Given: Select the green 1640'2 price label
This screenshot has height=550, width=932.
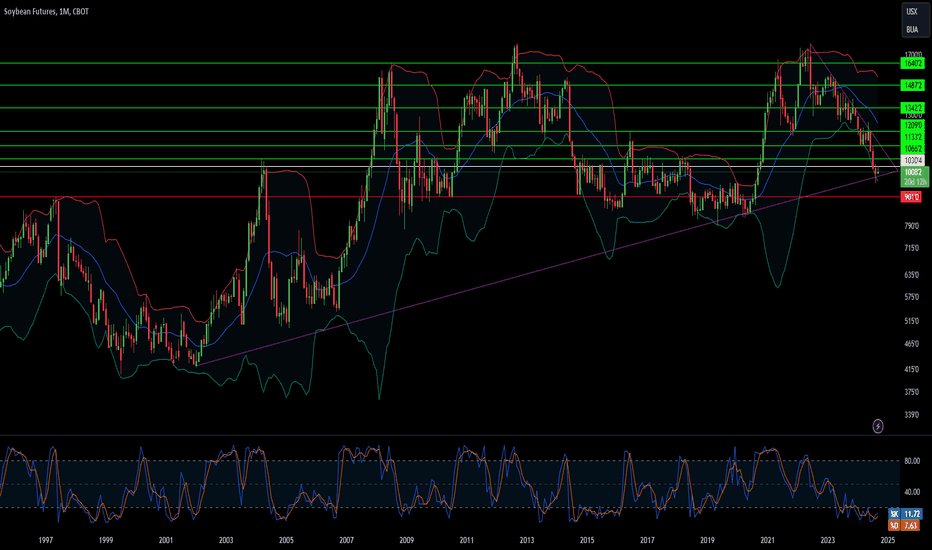Looking at the screenshot, I should tap(912, 63).
